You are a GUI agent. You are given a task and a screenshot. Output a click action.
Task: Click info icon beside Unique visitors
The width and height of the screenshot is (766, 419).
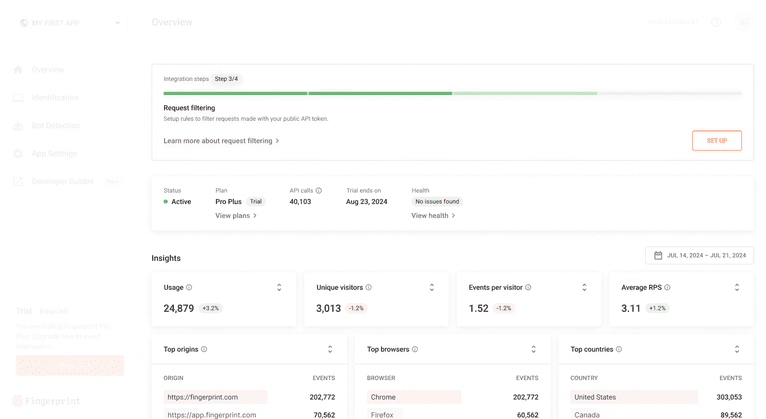click(x=369, y=288)
